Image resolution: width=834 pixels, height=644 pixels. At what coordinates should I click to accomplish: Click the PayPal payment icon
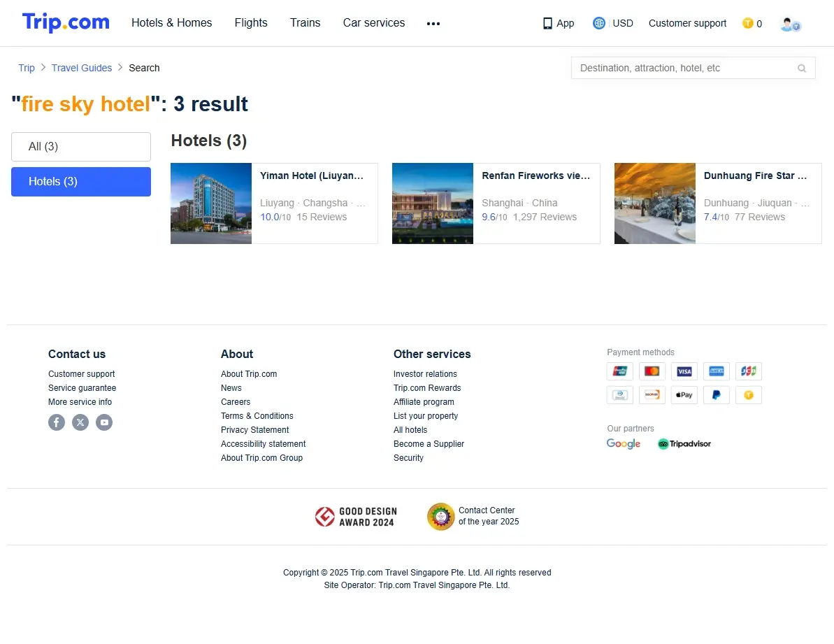click(717, 395)
